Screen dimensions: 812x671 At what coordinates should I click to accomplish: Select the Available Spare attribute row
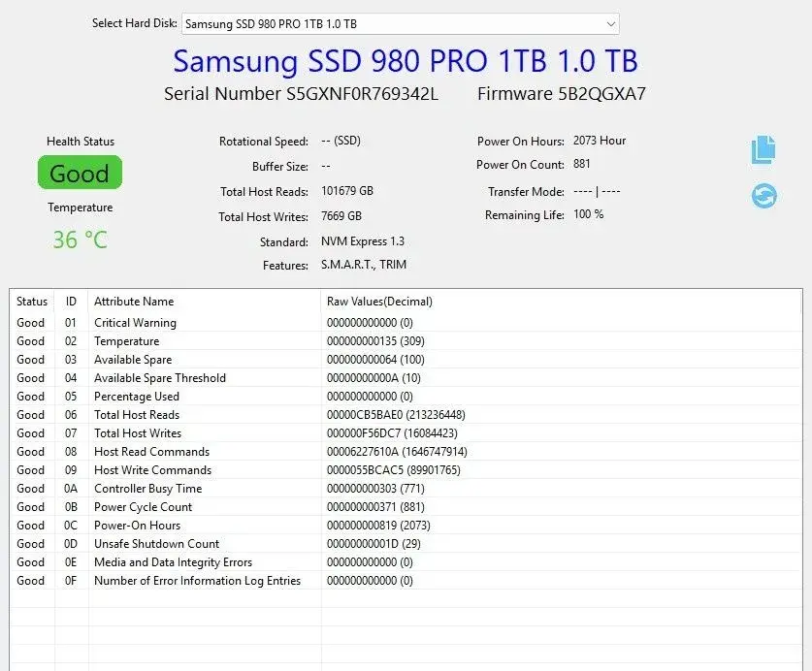pyautogui.click(x=406, y=360)
